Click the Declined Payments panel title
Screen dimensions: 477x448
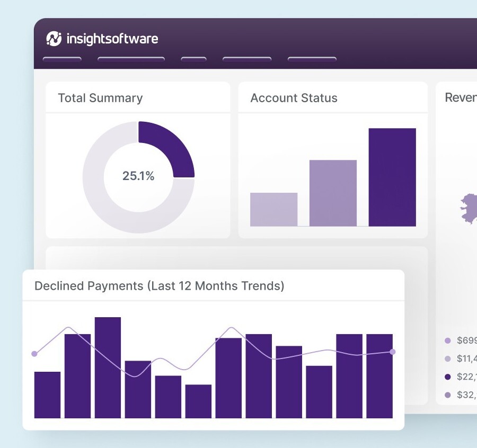tap(159, 286)
